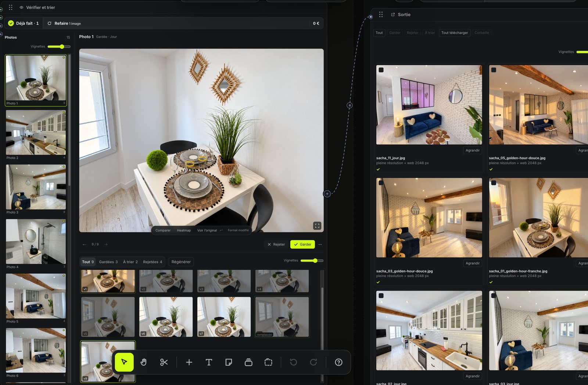Grab the drag handle of the Vérifier et trier node
The width and height of the screenshot is (588, 385).
coord(11,7)
